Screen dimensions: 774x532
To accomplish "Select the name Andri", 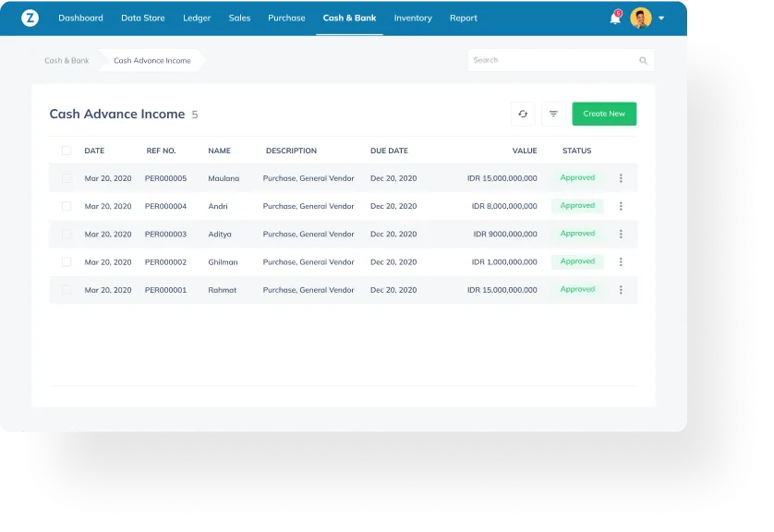I will coord(218,206).
